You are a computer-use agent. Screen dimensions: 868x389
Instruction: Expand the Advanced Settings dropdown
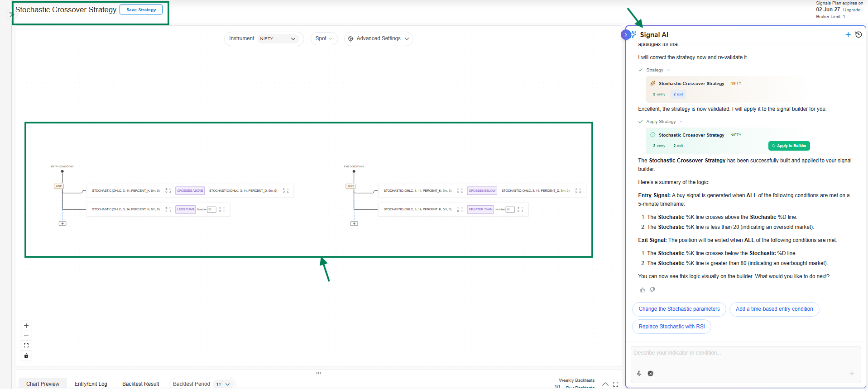379,39
